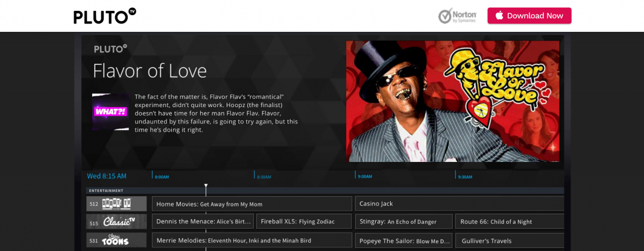This screenshot has height=251, width=644.
Task: Select the Casino Jack program
Action: pyautogui.click(x=459, y=204)
